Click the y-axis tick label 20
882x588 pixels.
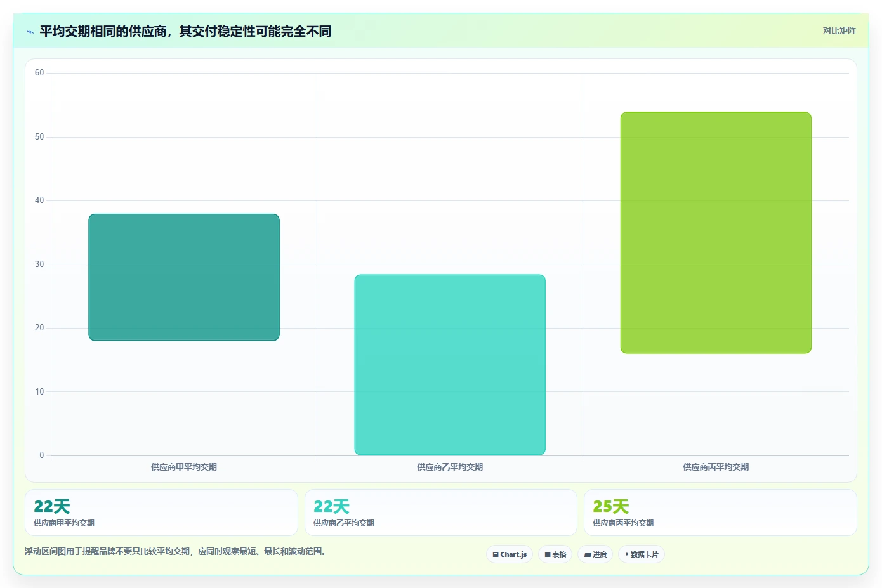[x=39, y=328]
